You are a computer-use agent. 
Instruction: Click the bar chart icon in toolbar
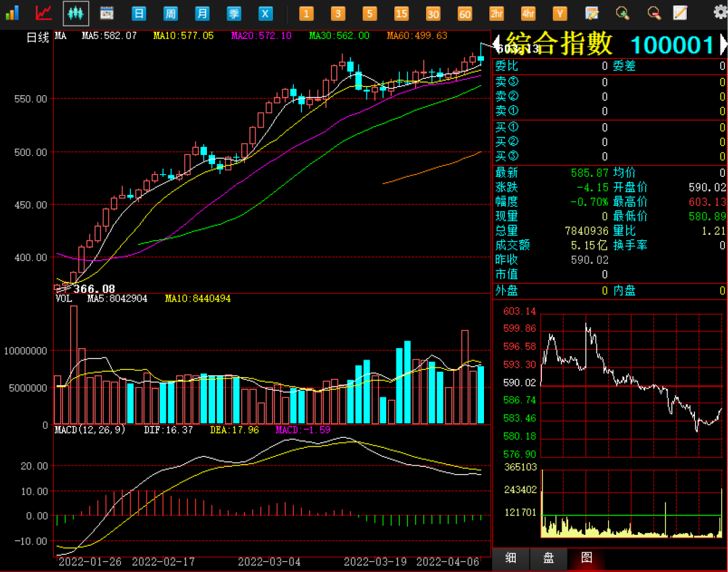[x=12, y=13]
